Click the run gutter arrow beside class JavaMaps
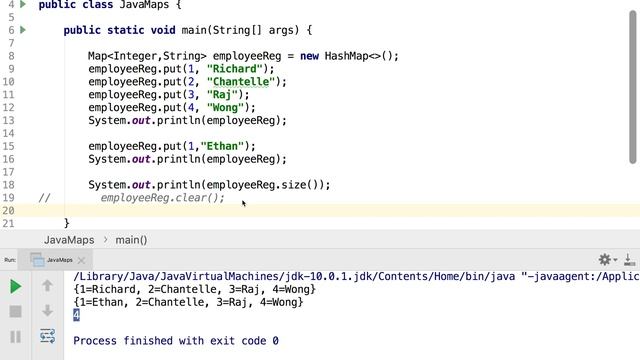Viewport: 640px width, 360px height. coord(23,4)
